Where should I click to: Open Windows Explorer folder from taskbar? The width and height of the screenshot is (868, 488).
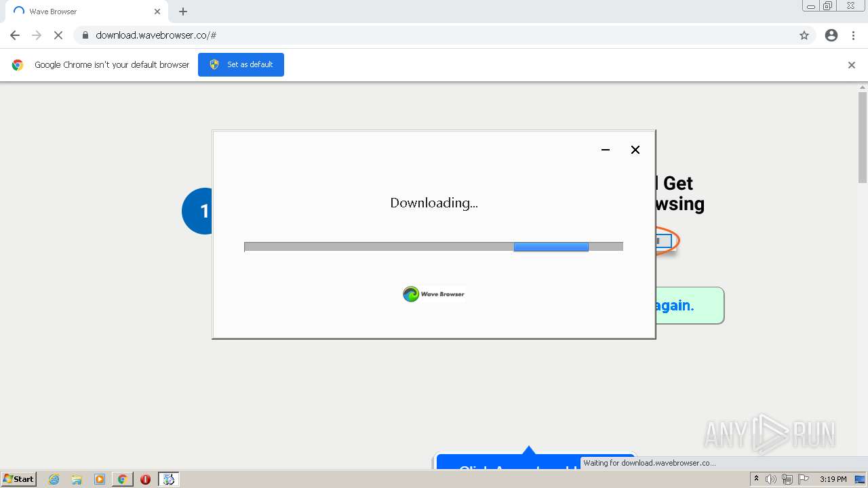77,479
